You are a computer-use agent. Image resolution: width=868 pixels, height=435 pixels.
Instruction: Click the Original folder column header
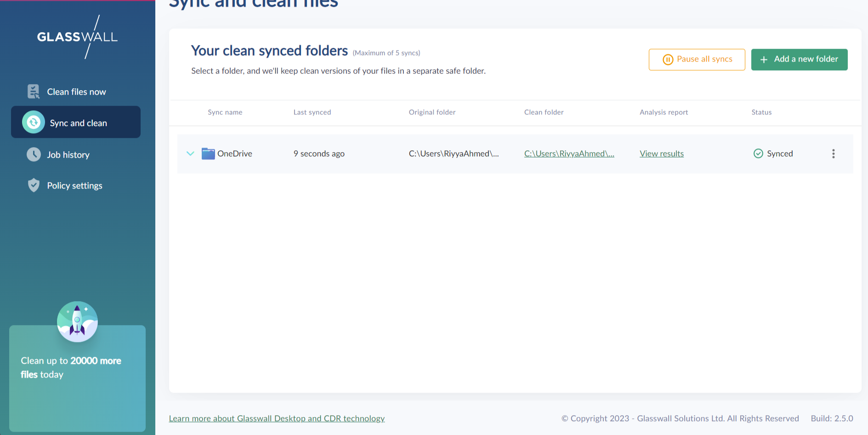coord(432,112)
